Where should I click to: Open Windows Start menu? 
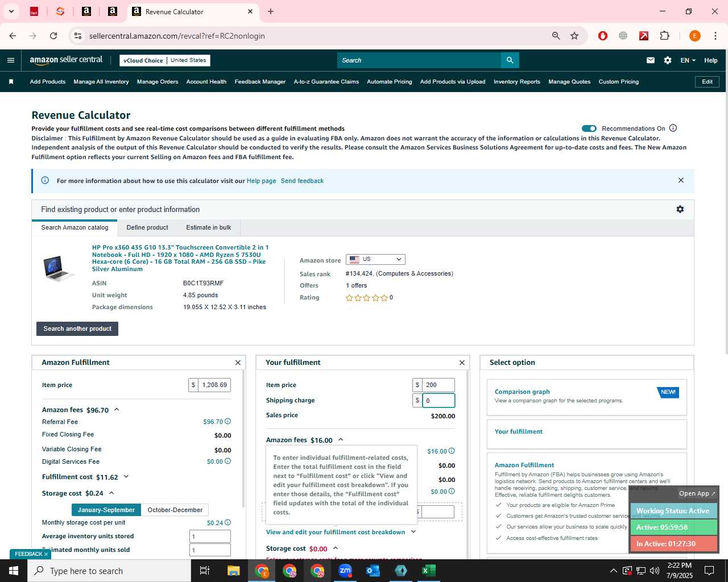pos(14,571)
